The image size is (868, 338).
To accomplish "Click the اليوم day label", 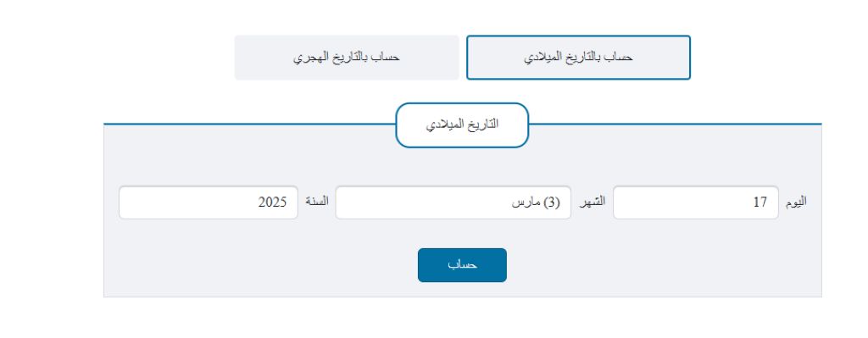I will [x=796, y=202].
